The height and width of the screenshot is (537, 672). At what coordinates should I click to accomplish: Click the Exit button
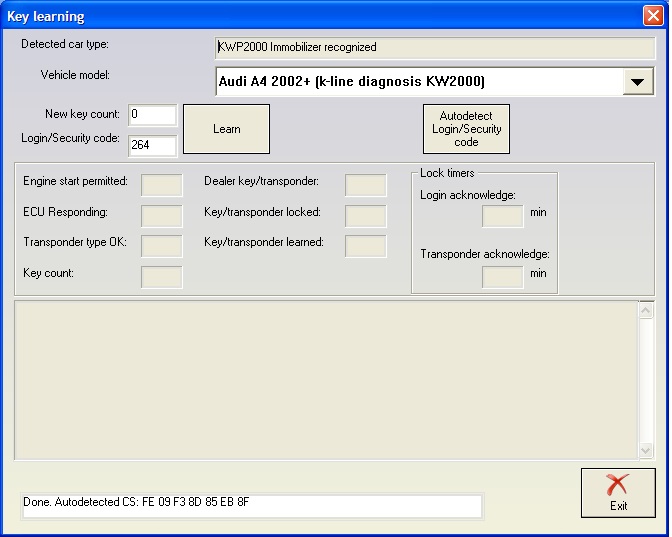pos(618,493)
